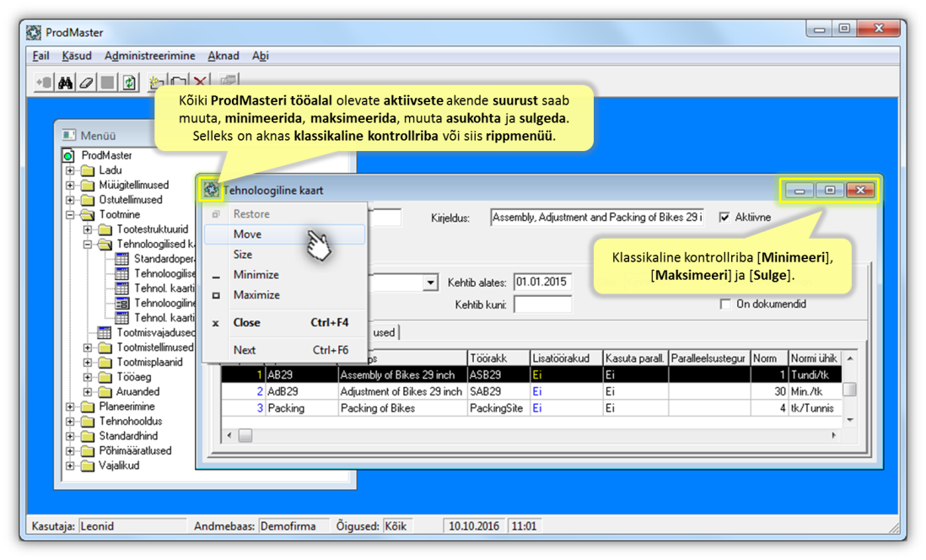The image size is (926, 560).
Task: Click the Tehnoloogiline form icon in tree
Action: pos(121,303)
